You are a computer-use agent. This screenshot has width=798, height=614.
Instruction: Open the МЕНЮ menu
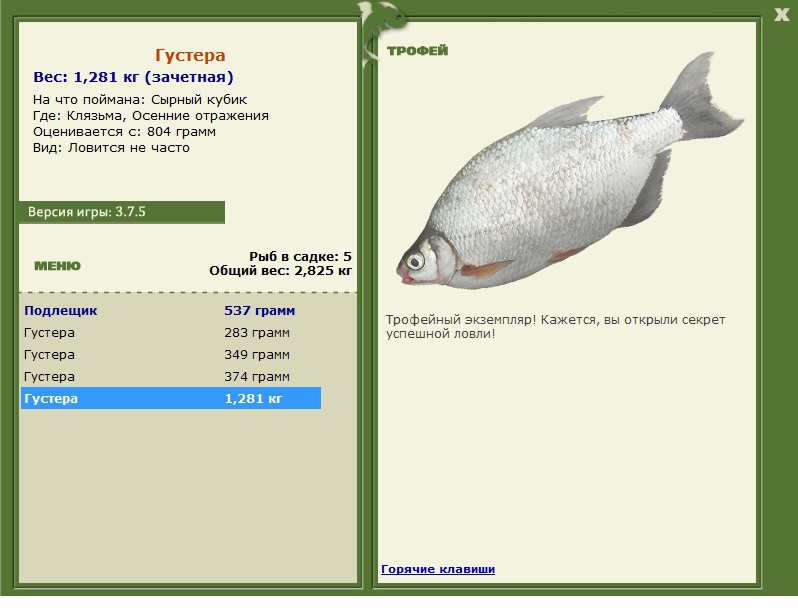58,266
